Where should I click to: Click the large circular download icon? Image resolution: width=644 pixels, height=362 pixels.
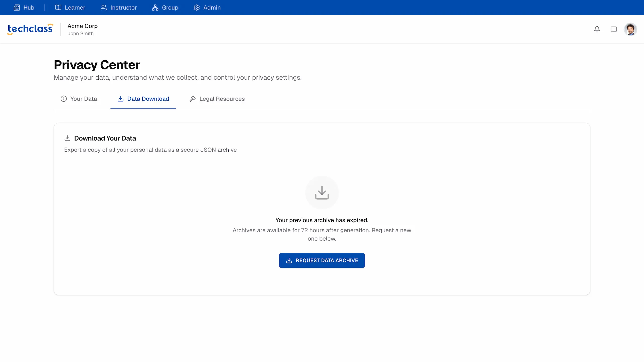[322, 193]
